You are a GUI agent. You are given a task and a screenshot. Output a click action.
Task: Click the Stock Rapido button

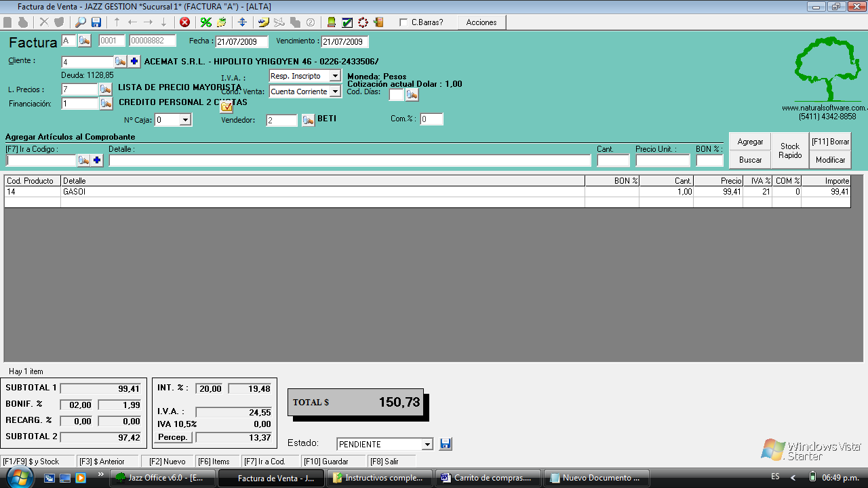[790, 150]
